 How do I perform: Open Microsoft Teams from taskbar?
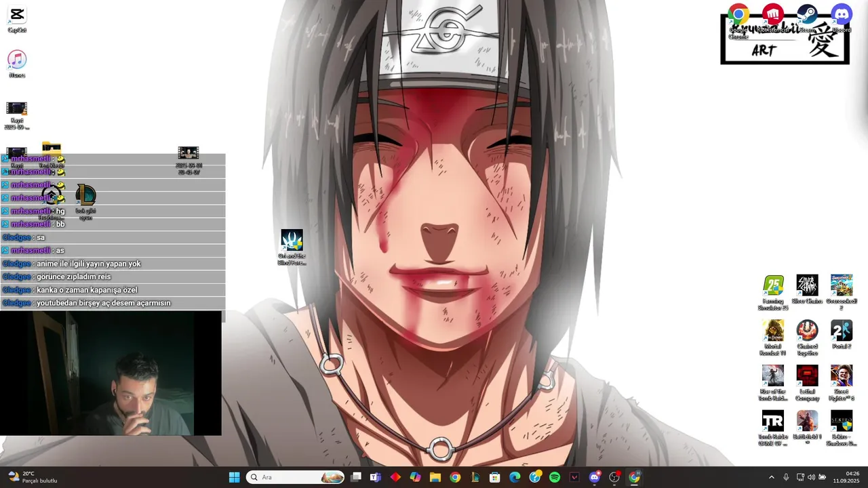point(376,477)
